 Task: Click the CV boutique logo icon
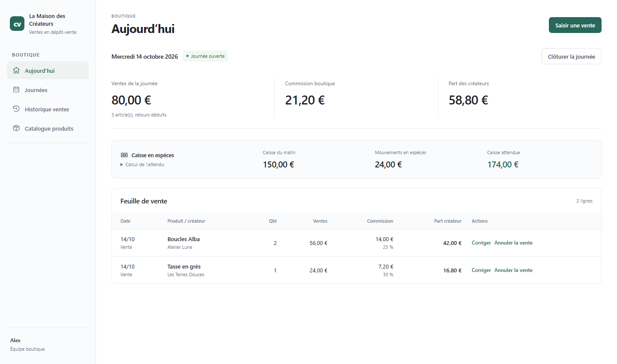(17, 24)
